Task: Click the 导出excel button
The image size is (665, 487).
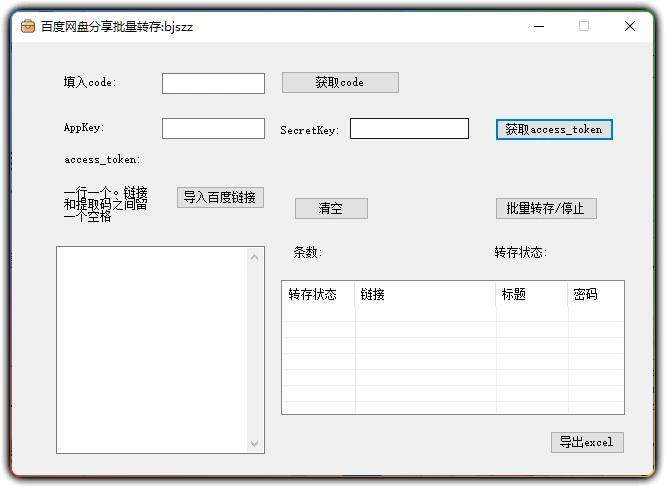Action: pyautogui.click(x=587, y=442)
